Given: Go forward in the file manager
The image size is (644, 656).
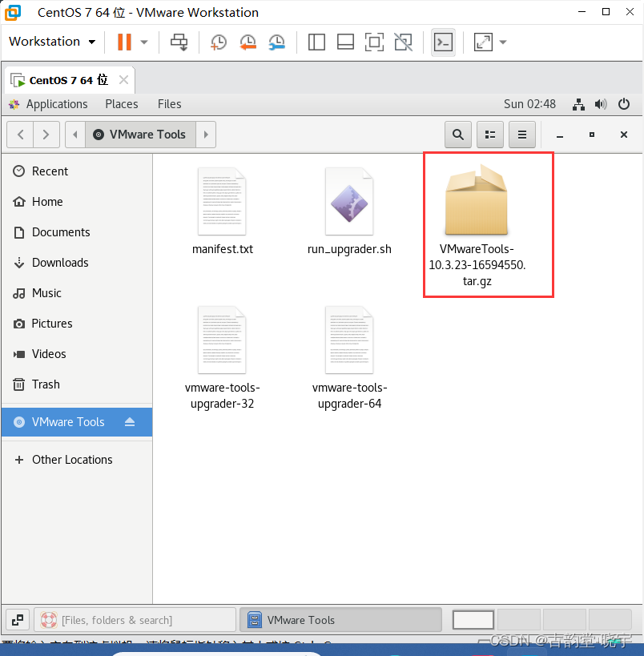Looking at the screenshot, I should pos(46,135).
